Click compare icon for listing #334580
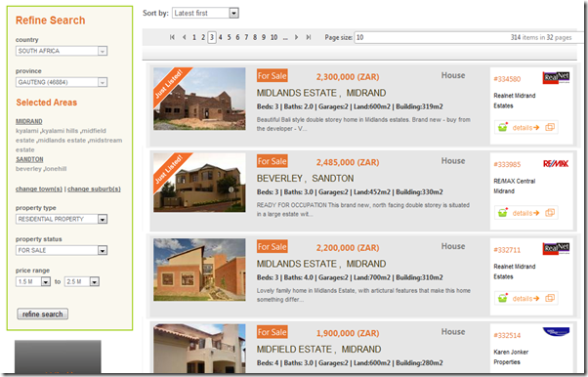 [x=550, y=127]
